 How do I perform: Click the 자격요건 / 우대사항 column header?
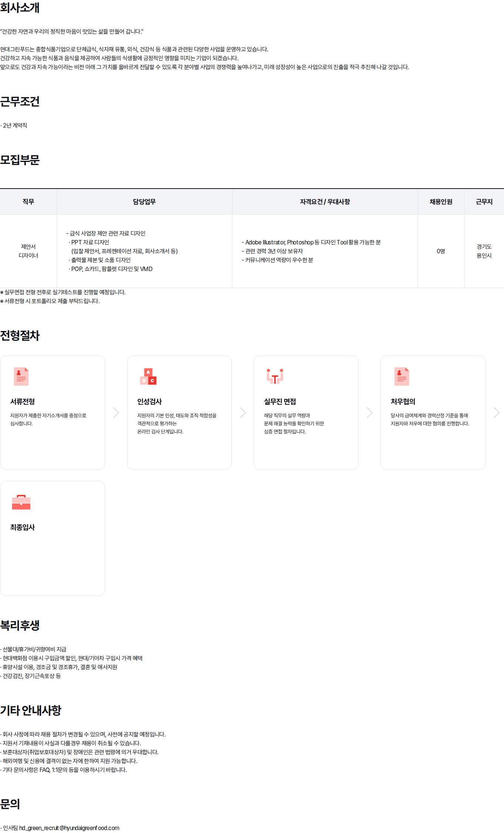(325, 202)
